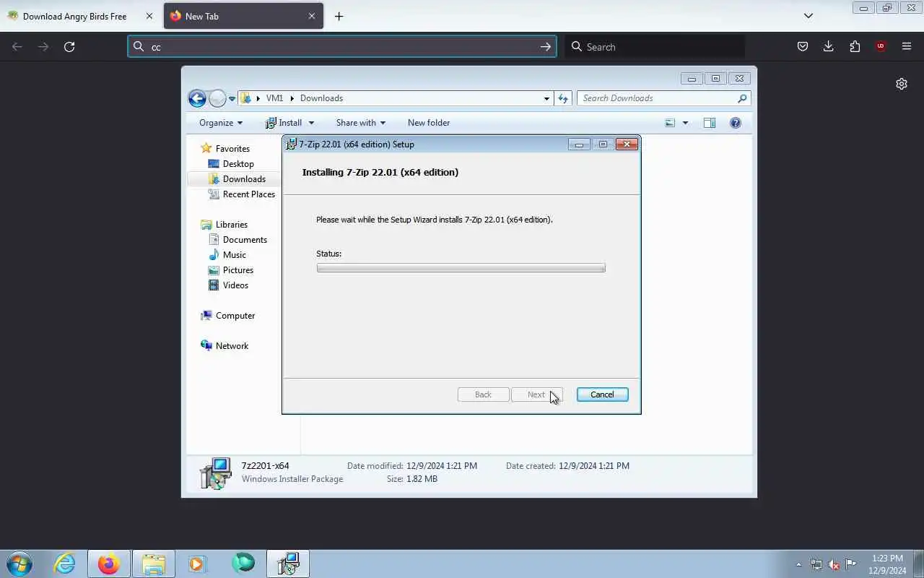Click the installer setup taskbar icon

[x=288, y=564]
